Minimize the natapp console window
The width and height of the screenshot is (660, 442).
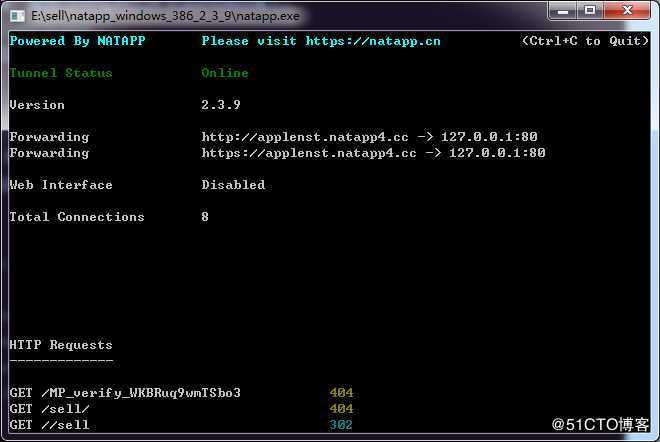coord(563,11)
